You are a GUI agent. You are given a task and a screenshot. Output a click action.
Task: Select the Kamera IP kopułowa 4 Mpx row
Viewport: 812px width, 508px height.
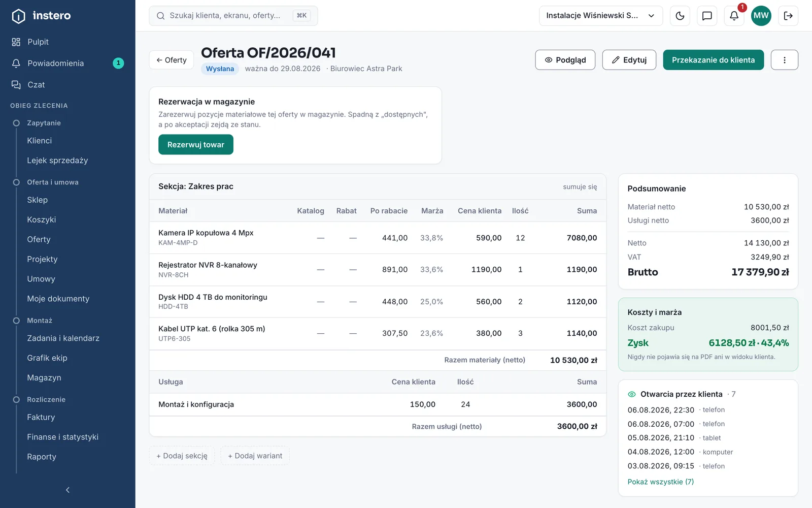[x=378, y=238]
